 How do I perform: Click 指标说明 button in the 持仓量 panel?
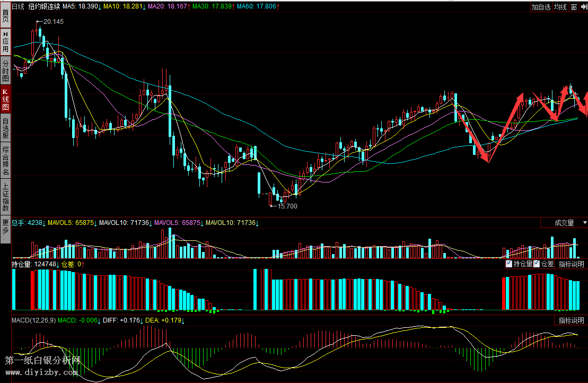click(x=571, y=264)
